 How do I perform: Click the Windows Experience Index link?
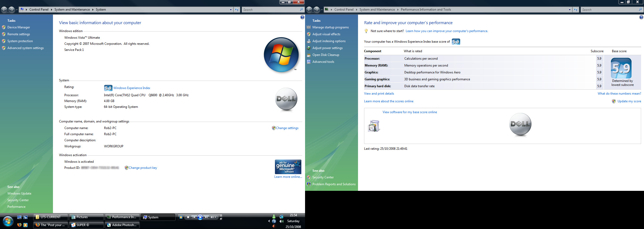pos(132,88)
